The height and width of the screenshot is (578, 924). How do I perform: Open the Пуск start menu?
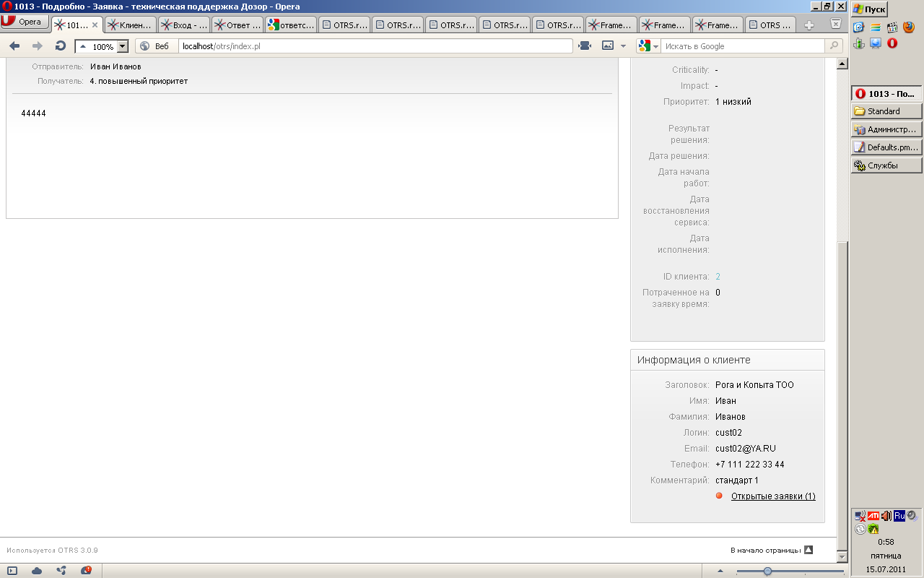coord(869,9)
